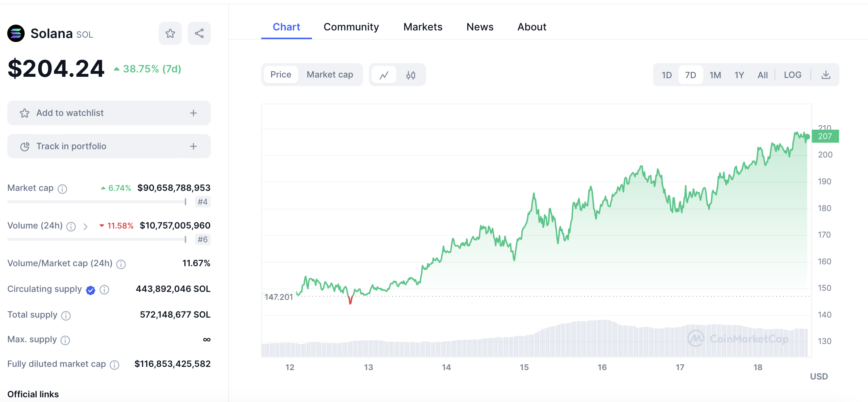
Task: Click info icon next to Total supply
Action: (x=66, y=315)
